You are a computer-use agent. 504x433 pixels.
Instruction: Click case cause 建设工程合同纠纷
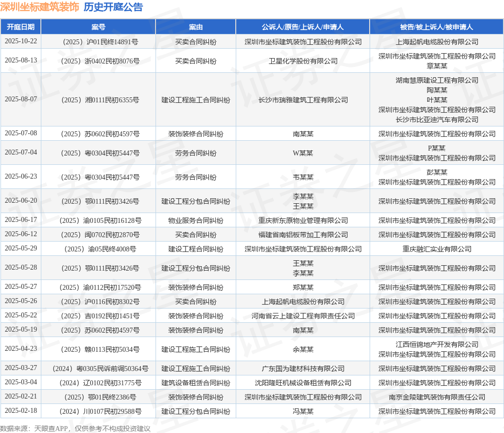click(196, 249)
